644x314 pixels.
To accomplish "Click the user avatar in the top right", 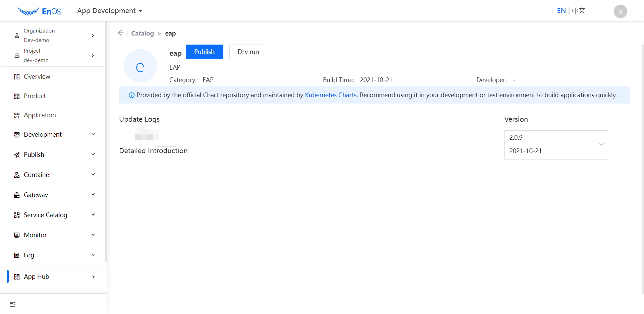I will (621, 11).
